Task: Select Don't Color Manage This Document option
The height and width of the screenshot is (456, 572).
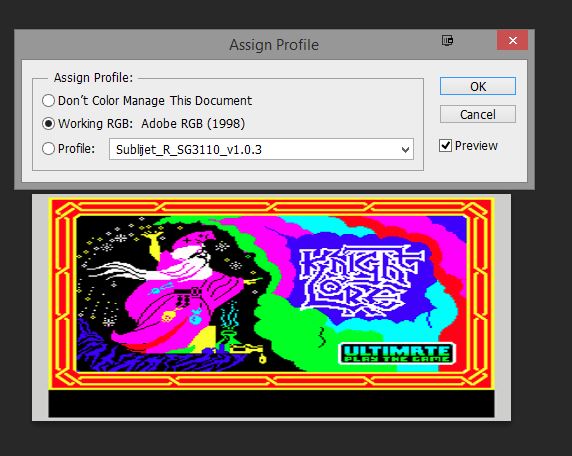Action: click(49, 100)
